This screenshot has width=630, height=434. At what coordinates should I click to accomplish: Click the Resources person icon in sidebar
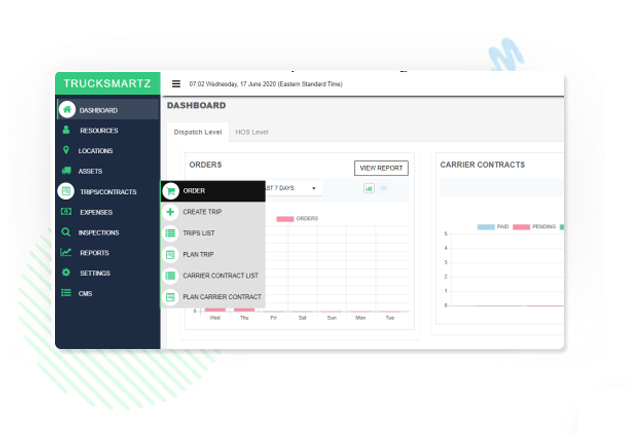(x=66, y=130)
